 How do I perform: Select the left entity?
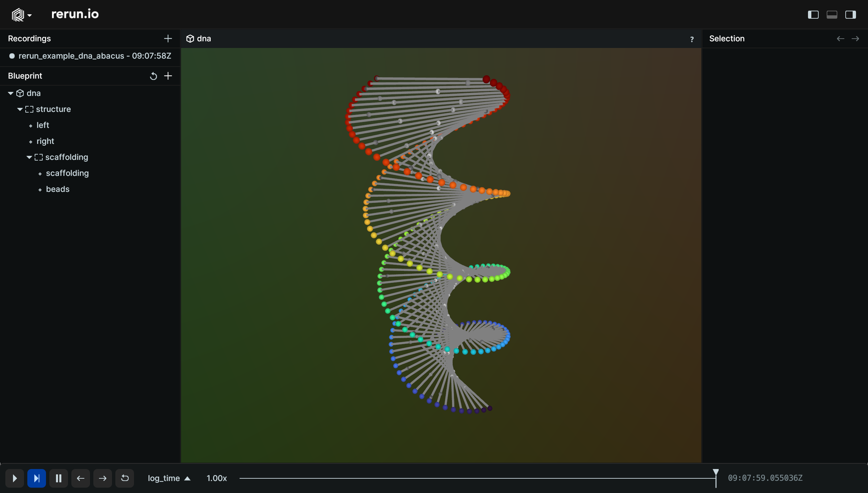click(x=43, y=125)
